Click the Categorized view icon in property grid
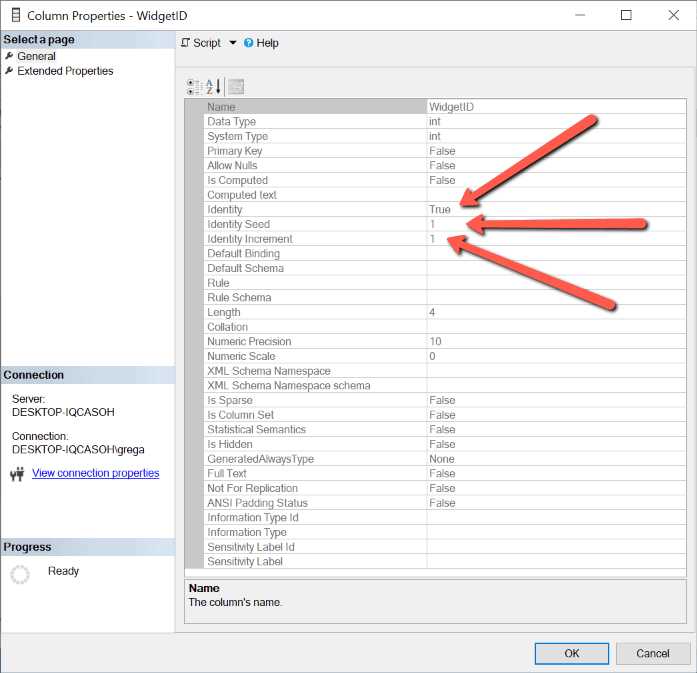Image resolution: width=697 pixels, height=673 pixels. click(194, 87)
